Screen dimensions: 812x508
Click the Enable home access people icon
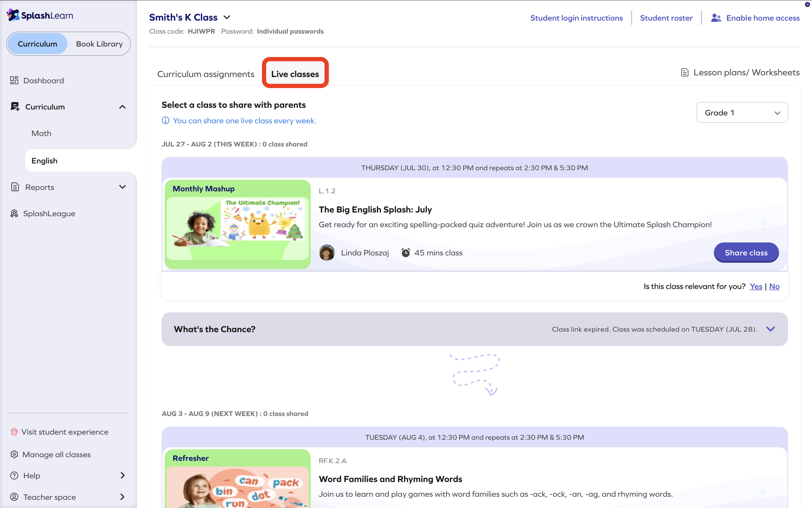point(716,18)
